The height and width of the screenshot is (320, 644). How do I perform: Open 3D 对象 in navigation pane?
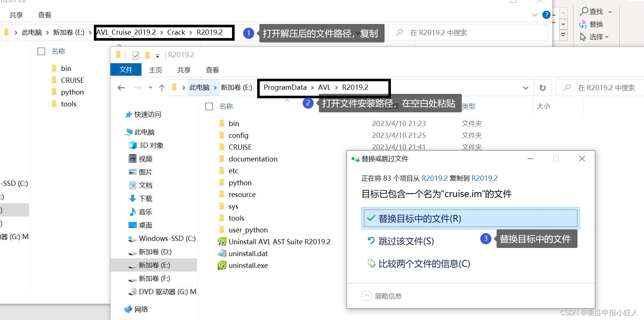146,145
